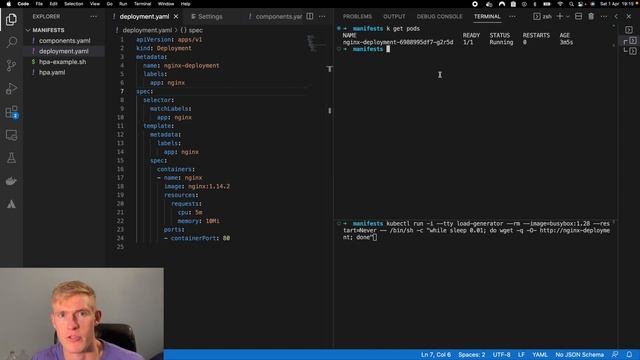The height and width of the screenshot is (360, 640).
Task: Select deployment.yaml in the explorer
Action: 64,51
